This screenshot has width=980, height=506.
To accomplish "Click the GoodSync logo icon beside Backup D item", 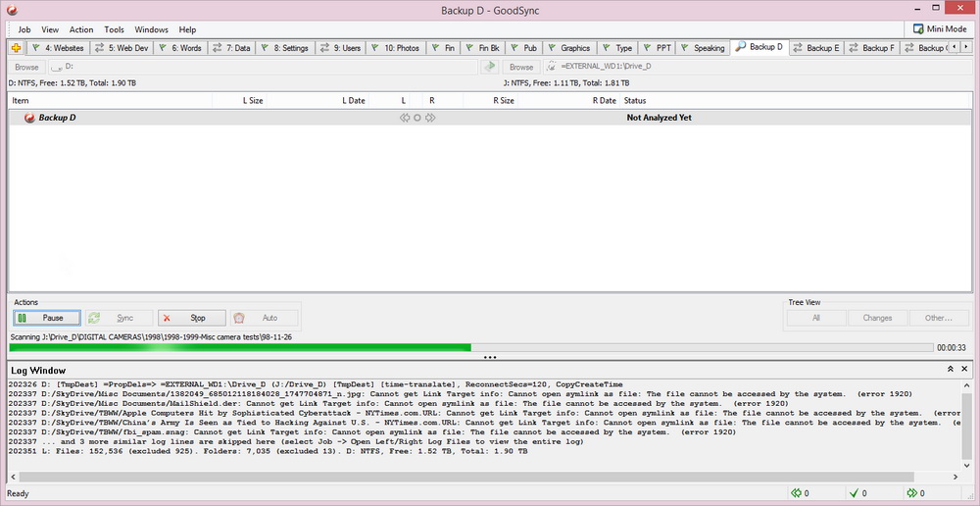I will (29, 118).
